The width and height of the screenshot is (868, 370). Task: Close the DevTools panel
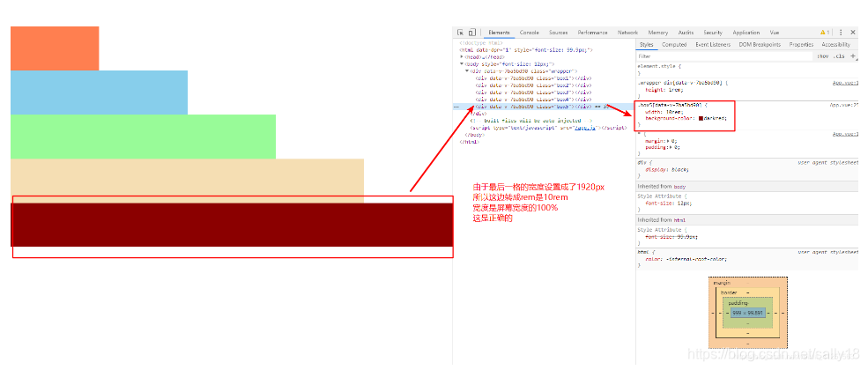pyautogui.click(x=852, y=33)
